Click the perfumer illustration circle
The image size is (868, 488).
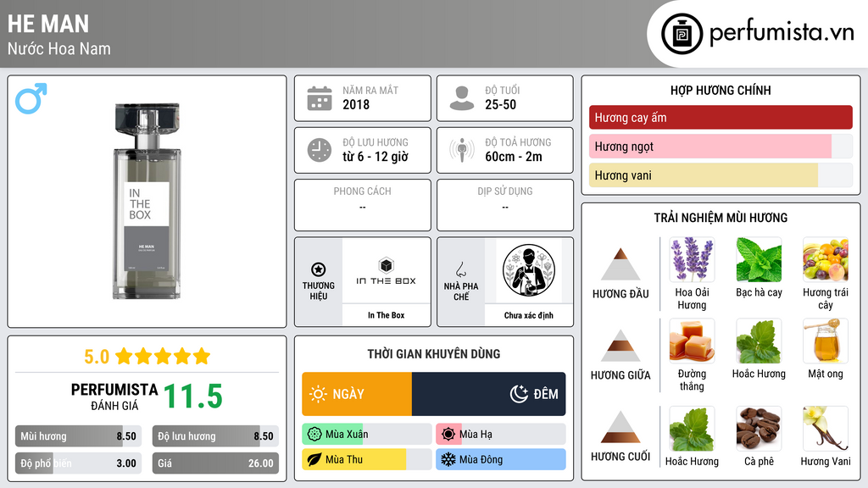point(529,270)
